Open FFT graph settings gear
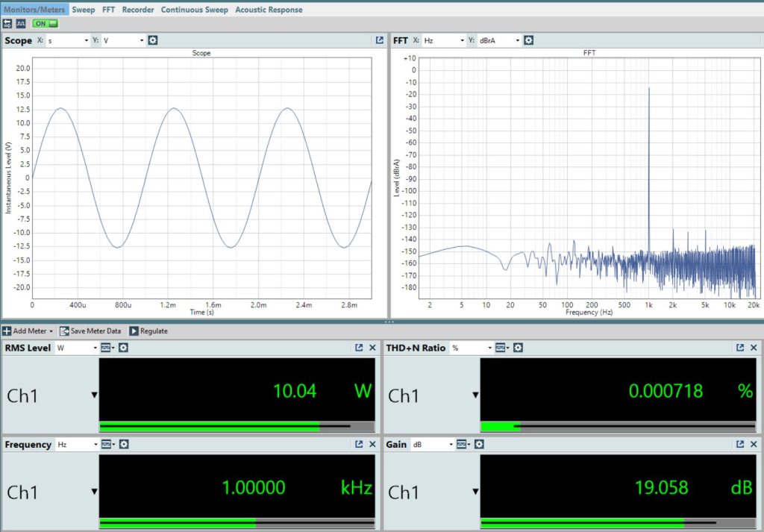This screenshot has width=764, height=532. (x=528, y=40)
